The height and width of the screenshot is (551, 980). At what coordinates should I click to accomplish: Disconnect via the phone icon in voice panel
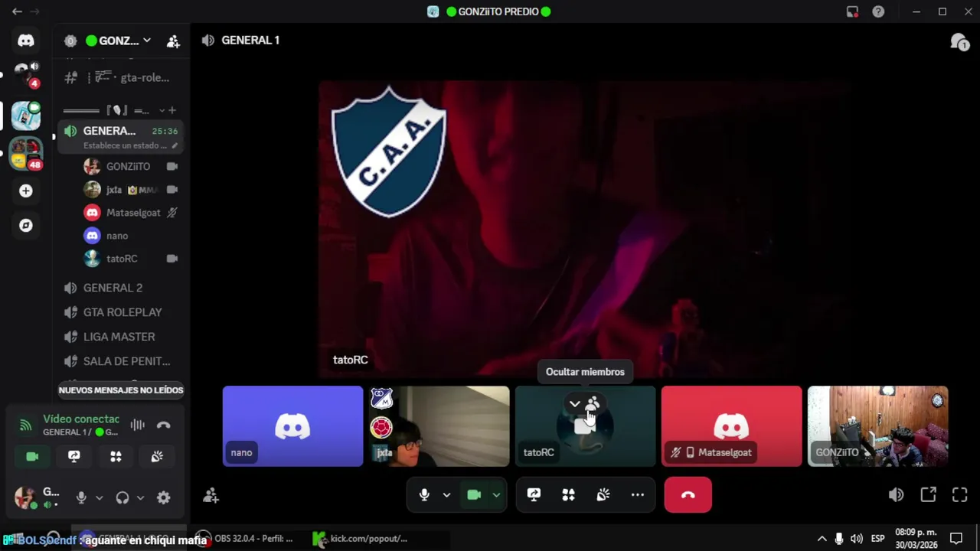(x=163, y=425)
